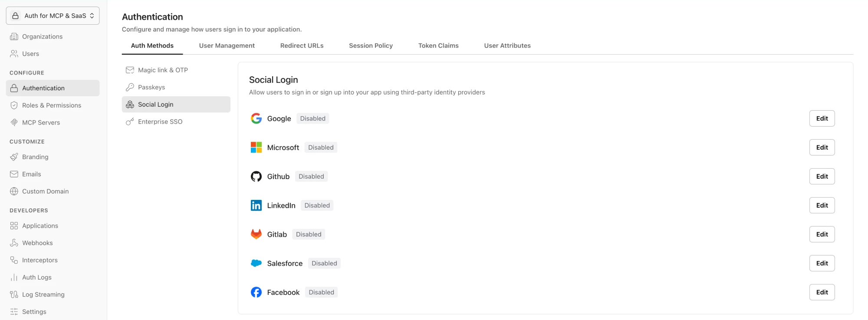Click the Webhooks icon
Screen dimensions: 868x320
[x=14, y=243]
